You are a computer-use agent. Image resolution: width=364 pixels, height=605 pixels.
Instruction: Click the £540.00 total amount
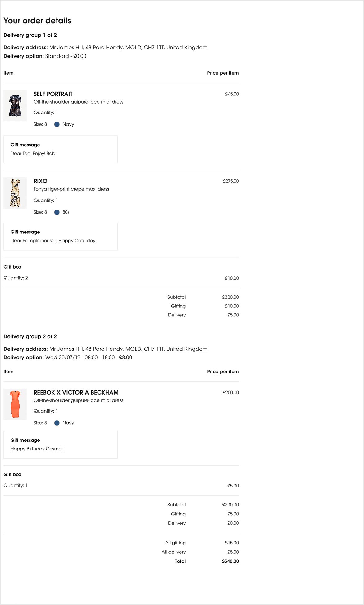click(x=230, y=561)
